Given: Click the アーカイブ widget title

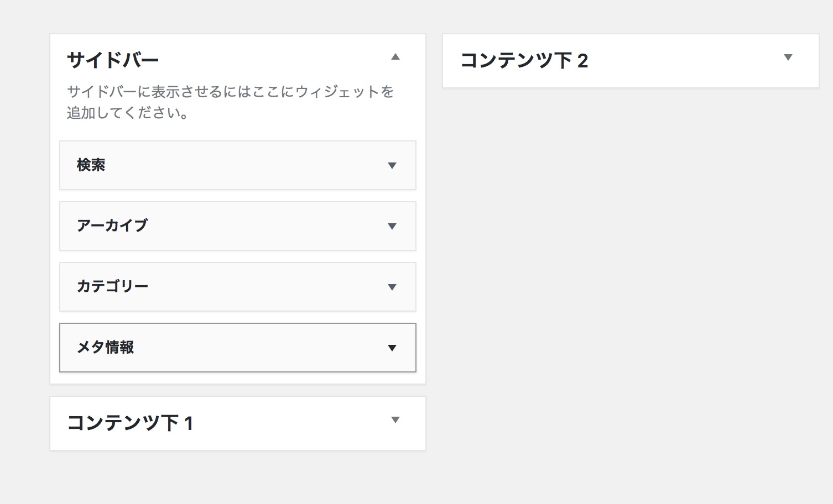Looking at the screenshot, I should point(112,225).
